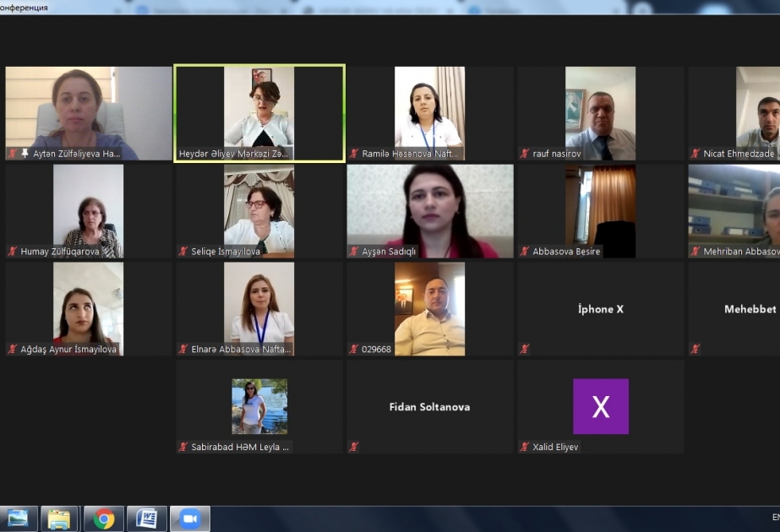Click muted mic icon in Fidan Soltanova's tile
The width and height of the screenshot is (780, 532).
pyautogui.click(x=354, y=447)
